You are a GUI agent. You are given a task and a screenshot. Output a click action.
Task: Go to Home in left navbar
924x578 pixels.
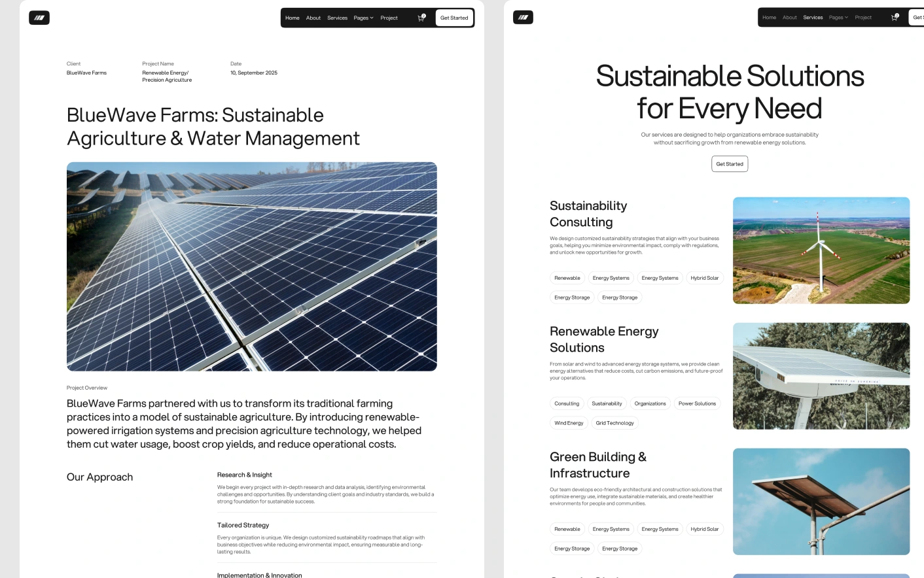point(292,18)
